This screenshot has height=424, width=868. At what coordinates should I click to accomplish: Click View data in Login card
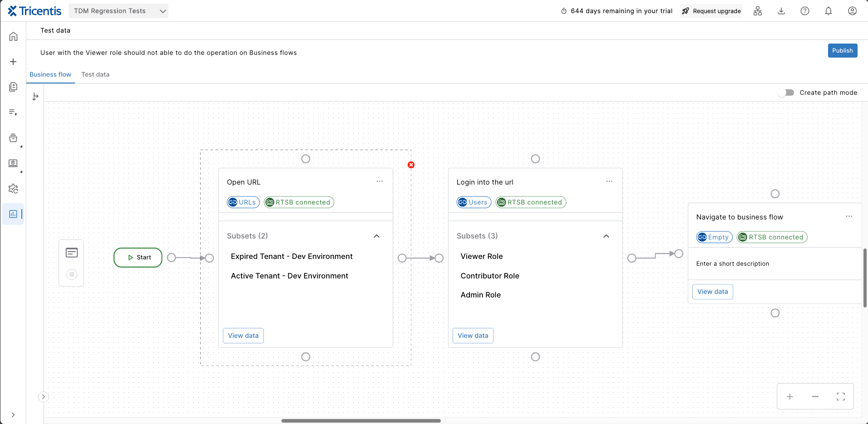[473, 336]
